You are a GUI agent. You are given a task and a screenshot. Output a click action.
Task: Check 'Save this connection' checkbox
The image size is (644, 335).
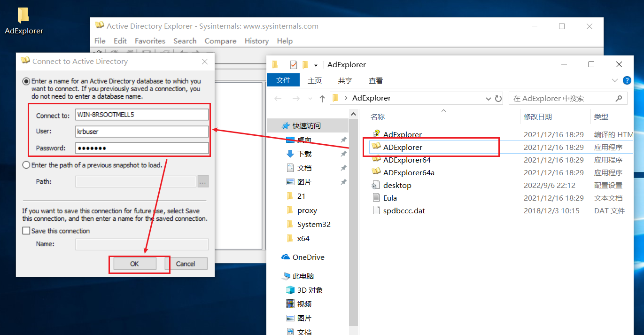coord(26,231)
